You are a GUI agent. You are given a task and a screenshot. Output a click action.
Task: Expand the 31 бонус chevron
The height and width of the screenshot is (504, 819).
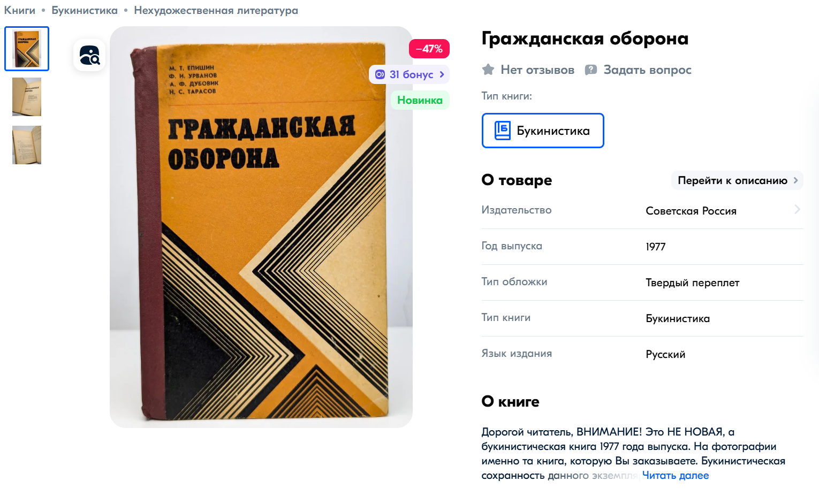tap(442, 74)
